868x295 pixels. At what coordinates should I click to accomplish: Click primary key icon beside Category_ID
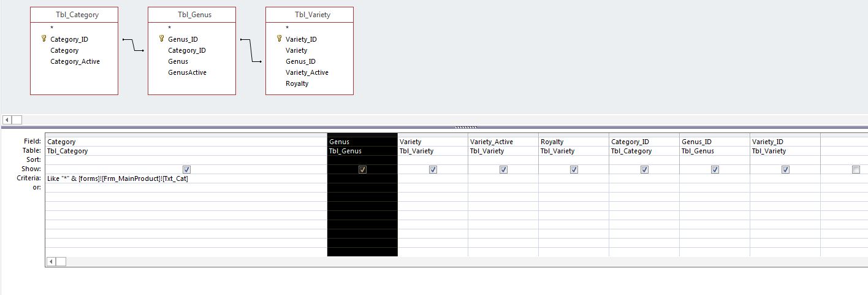tap(44, 39)
